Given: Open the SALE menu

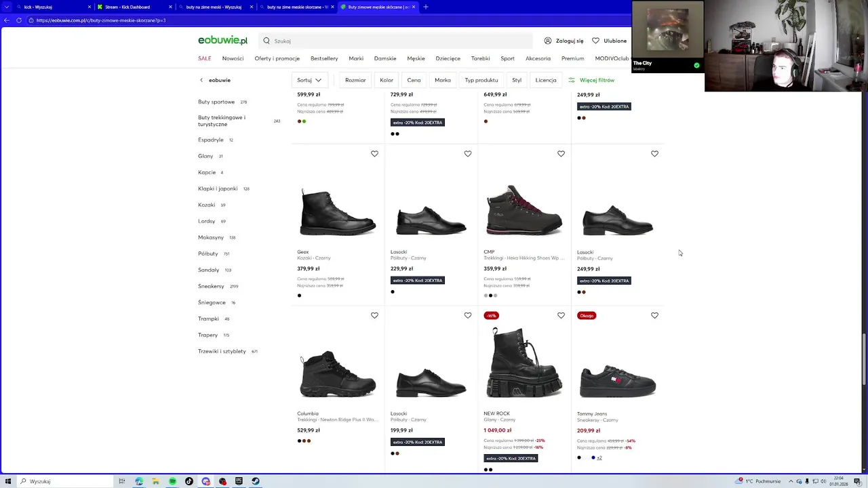Looking at the screenshot, I should [205, 58].
